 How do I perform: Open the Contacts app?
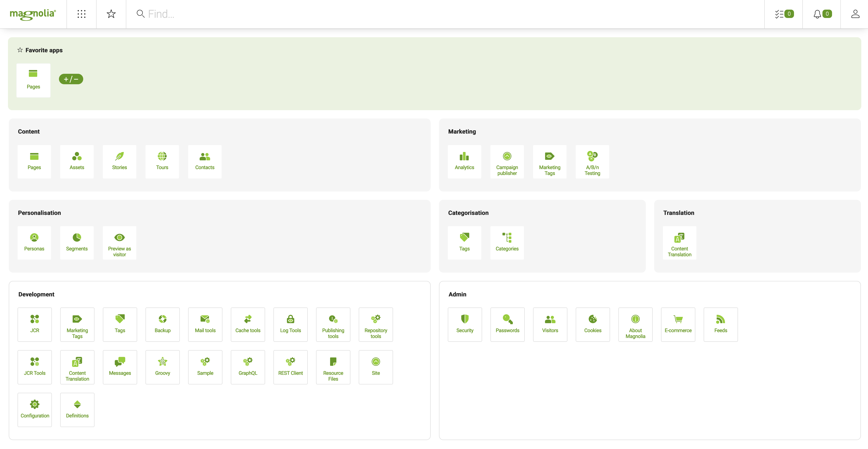tap(205, 162)
